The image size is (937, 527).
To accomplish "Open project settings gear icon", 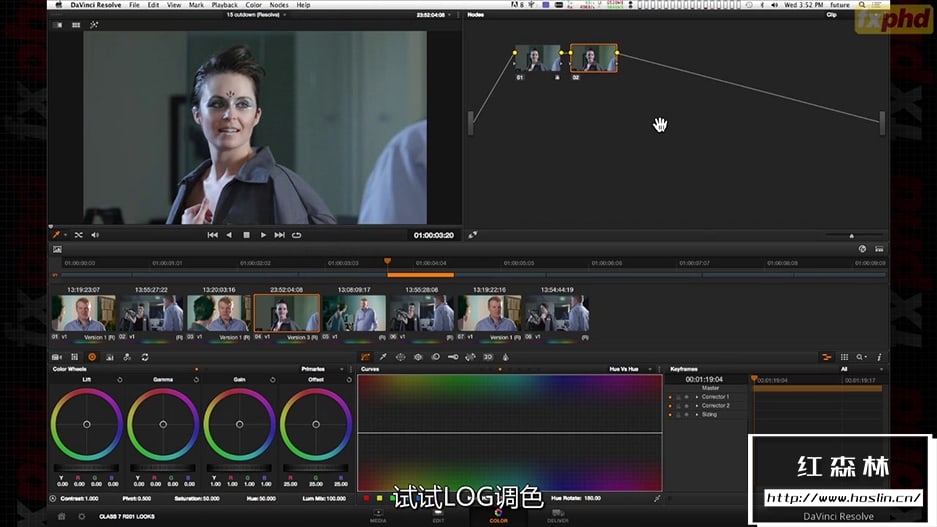I will point(82,516).
